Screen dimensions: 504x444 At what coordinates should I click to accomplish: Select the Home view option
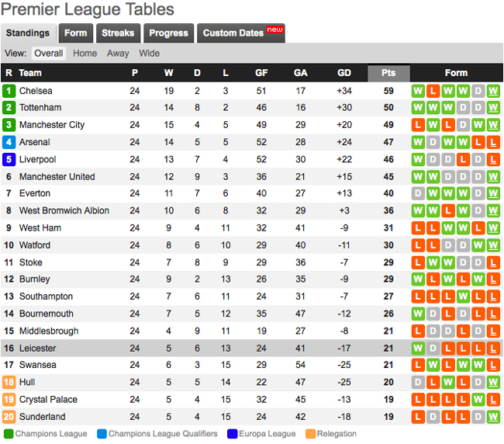click(85, 54)
